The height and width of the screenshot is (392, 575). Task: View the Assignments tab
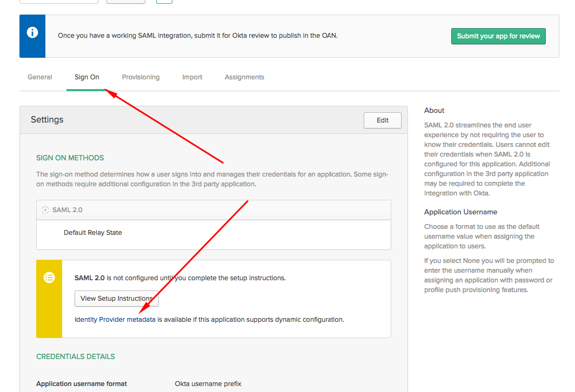tap(244, 77)
